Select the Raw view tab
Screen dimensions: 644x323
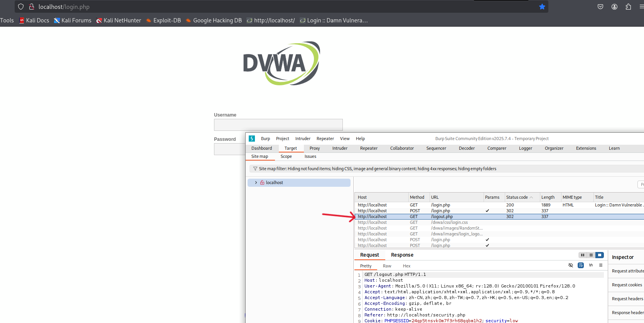[387, 266]
